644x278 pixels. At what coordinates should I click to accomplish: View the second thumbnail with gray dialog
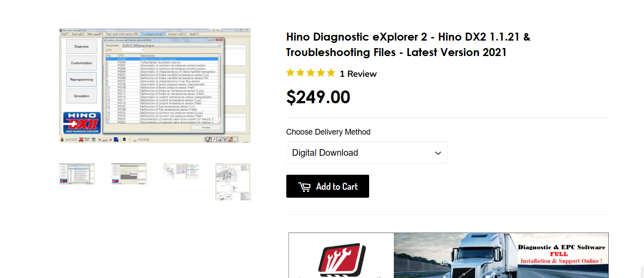click(x=129, y=174)
